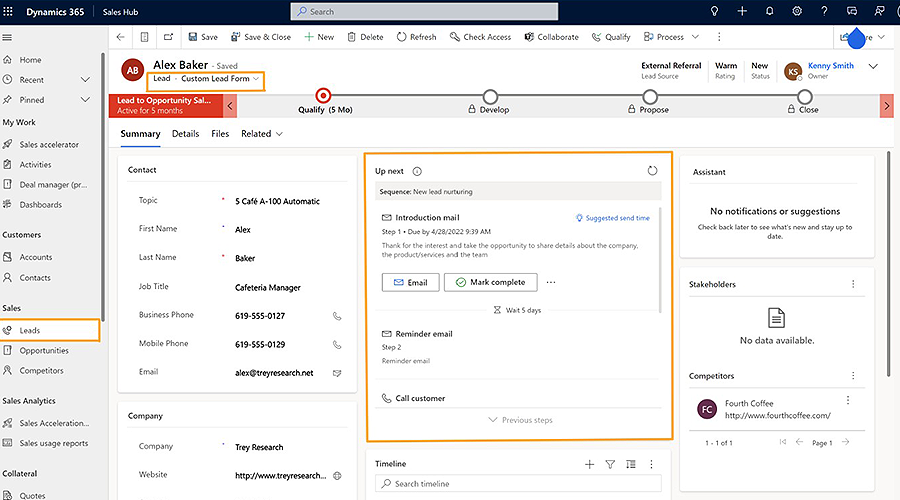
Task: Refresh the Up next widget
Action: (652, 170)
